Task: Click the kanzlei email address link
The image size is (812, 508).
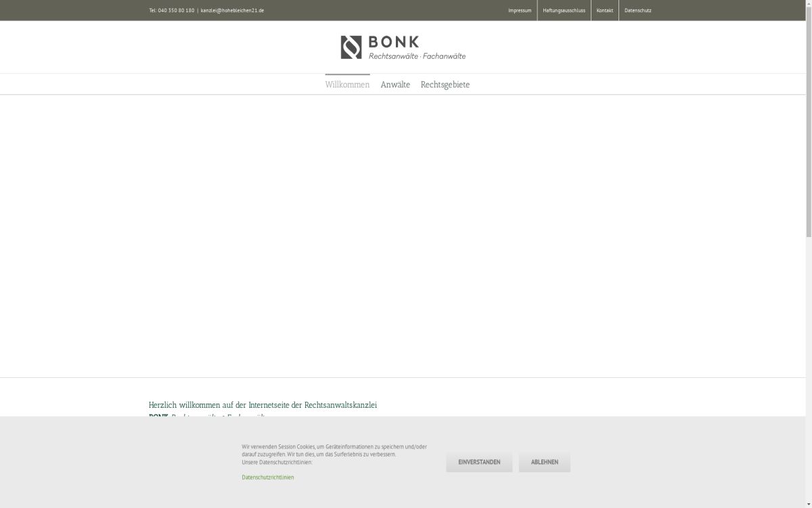Action: (232, 10)
